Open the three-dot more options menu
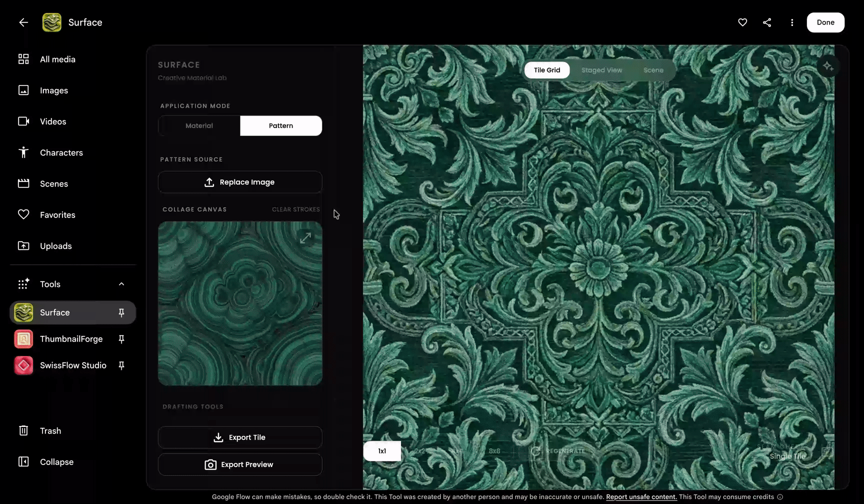Screen dimensions: 864x504 coord(792,22)
